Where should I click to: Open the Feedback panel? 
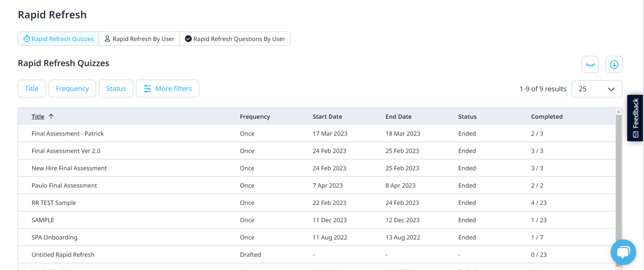[x=635, y=118]
